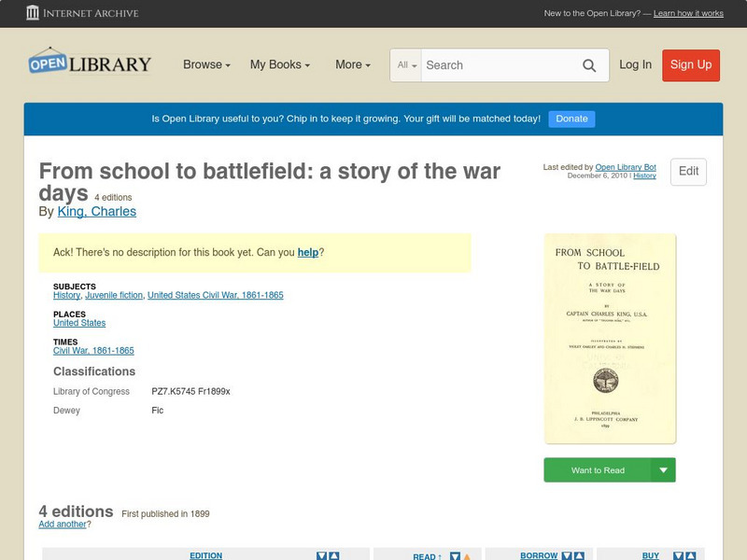Open the All search filter dropdown
Image resolution: width=747 pixels, height=560 pixels.
pos(408,65)
